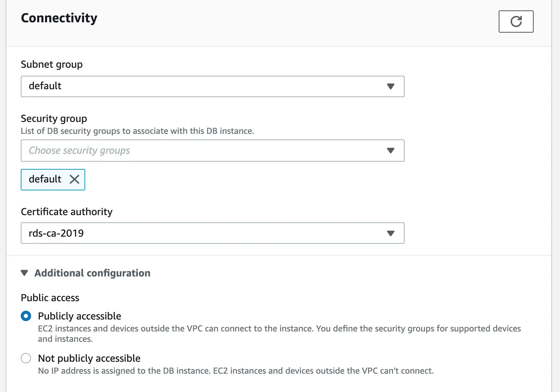Collapse the Additional configuration section triangle
This screenshot has width=560, height=392.
(24, 273)
